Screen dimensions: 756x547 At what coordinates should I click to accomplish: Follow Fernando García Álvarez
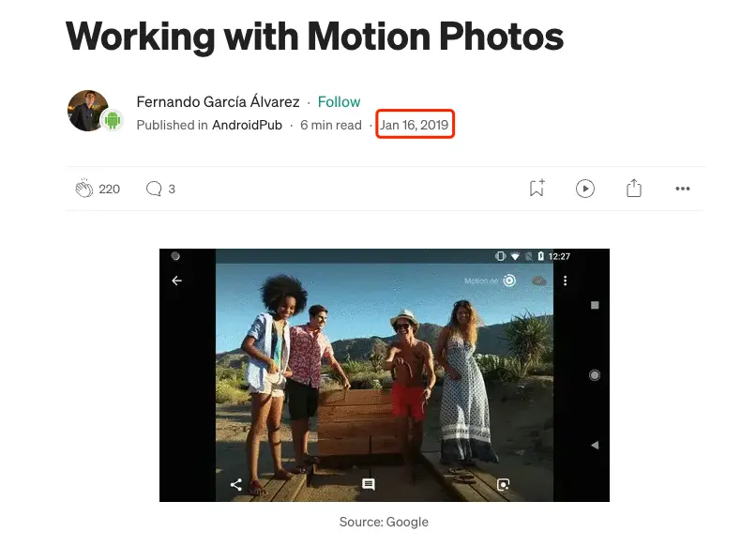coord(339,101)
